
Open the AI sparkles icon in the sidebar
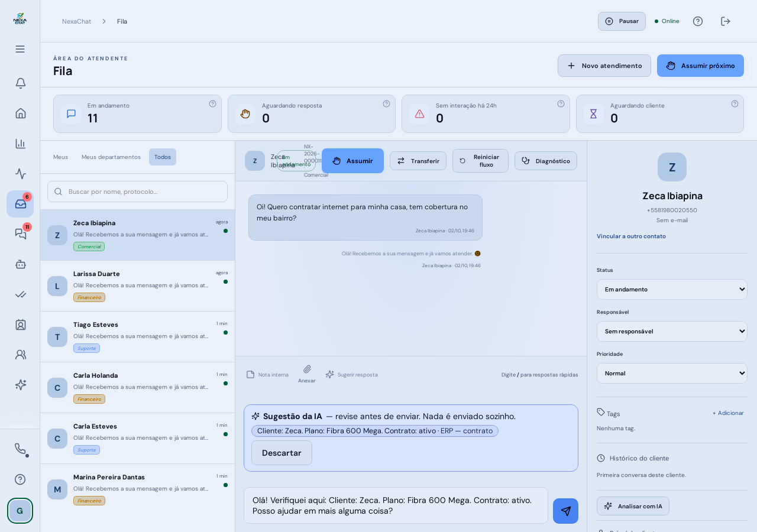20,385
